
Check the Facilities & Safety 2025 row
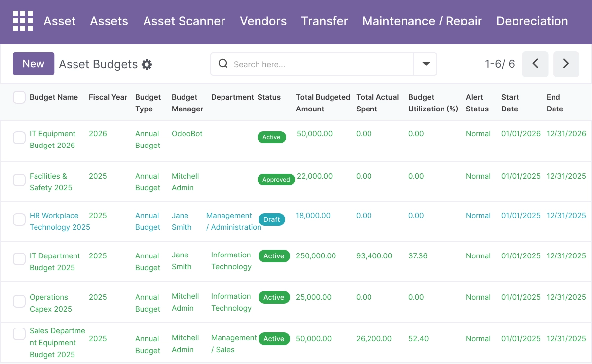(19, 180)
